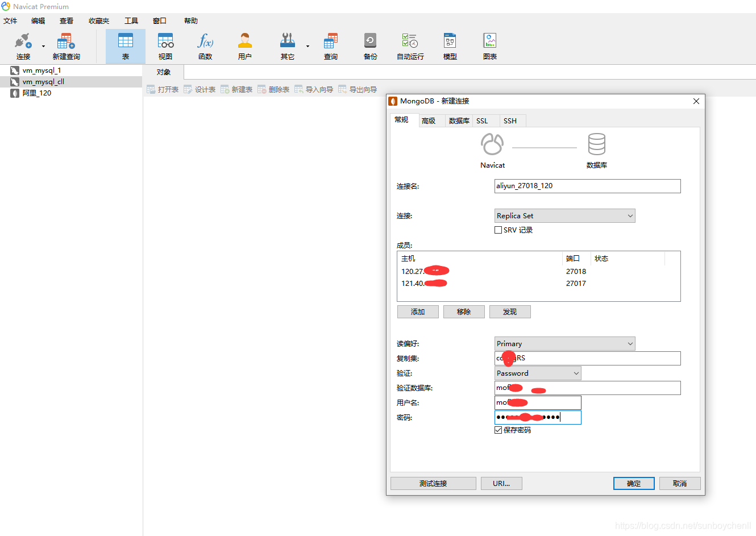The image size is (756, 536).
Task: Click the URI... button
Action: (501, 484)
